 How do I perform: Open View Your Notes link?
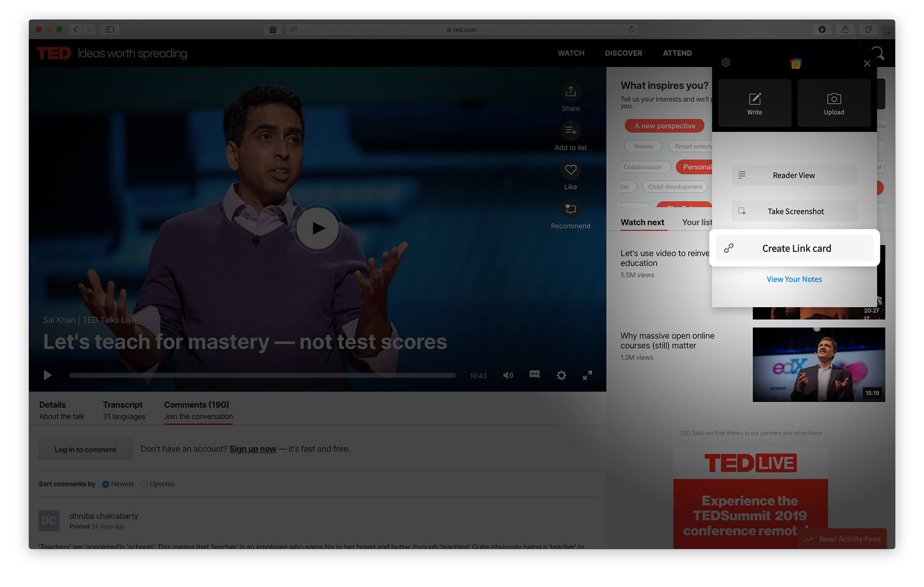coord(794,279)
